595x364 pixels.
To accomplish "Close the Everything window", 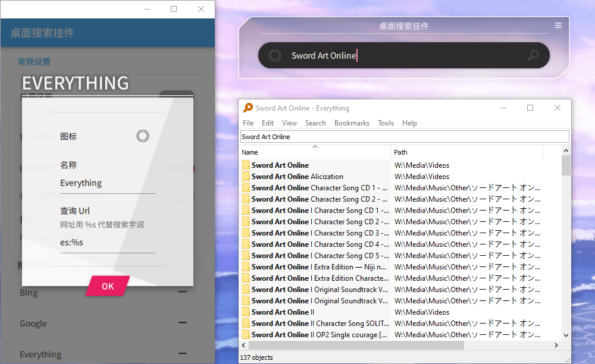I will tap(558, 108).
